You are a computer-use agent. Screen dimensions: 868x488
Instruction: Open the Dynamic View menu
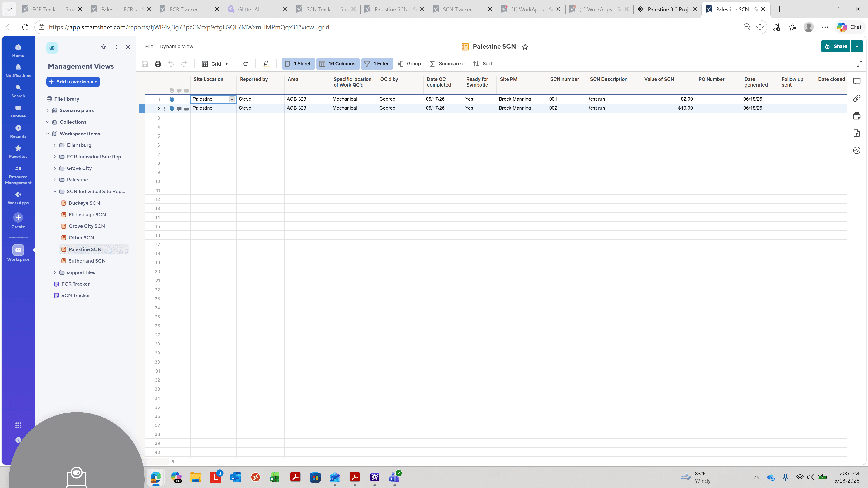point(176,47)
